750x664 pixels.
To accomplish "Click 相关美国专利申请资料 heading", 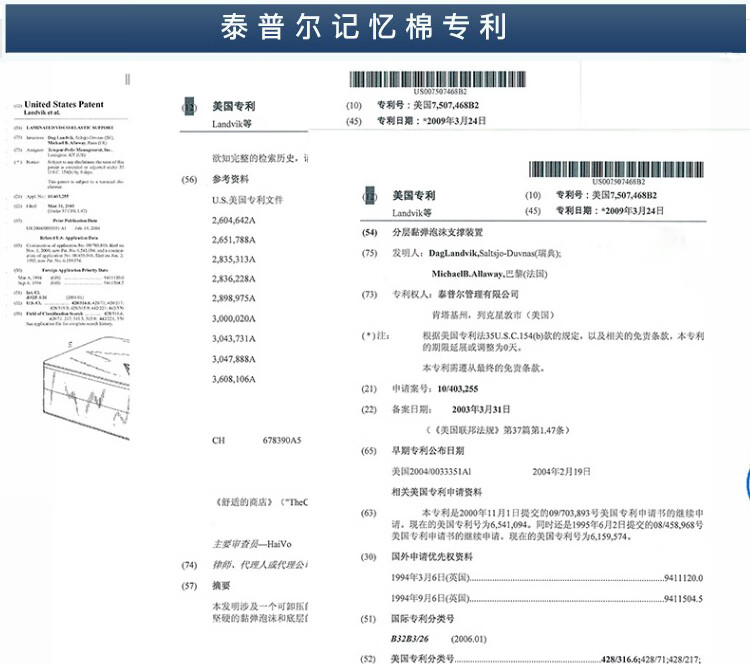I will click(437, 492).
